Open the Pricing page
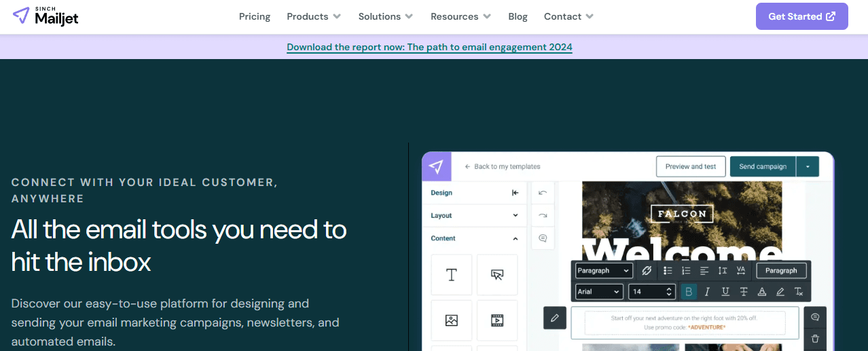Screen dimensions: 868x351 (x=255, y=16)
